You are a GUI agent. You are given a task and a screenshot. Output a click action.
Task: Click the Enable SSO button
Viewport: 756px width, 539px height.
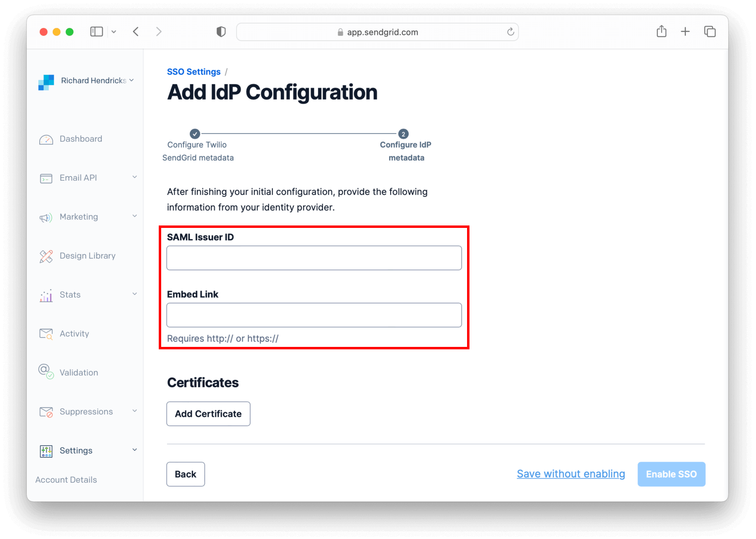click(671, 474)
